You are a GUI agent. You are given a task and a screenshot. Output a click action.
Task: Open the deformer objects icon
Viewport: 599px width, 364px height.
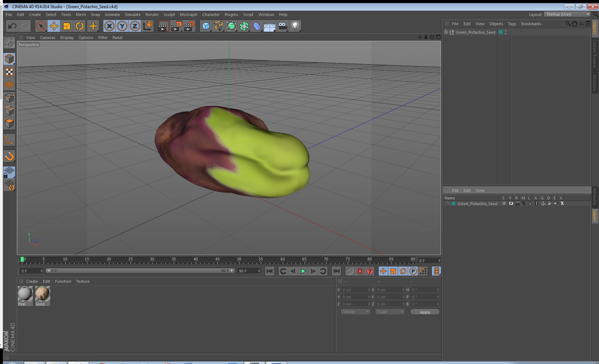tap(257, 26)
